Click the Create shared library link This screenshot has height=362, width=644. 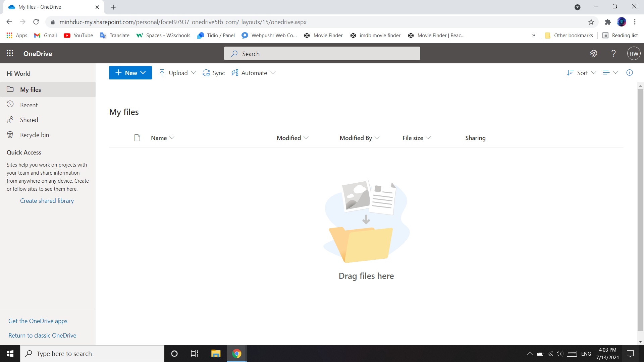tap(47, 200)
